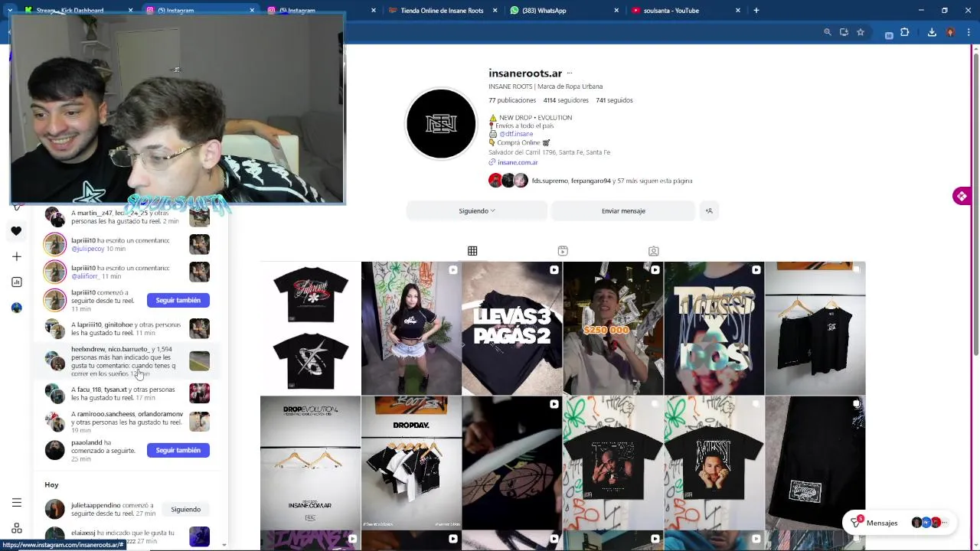980x551 pixels.
Task: Open the browser downloads icon
Action: pos(932,32)
